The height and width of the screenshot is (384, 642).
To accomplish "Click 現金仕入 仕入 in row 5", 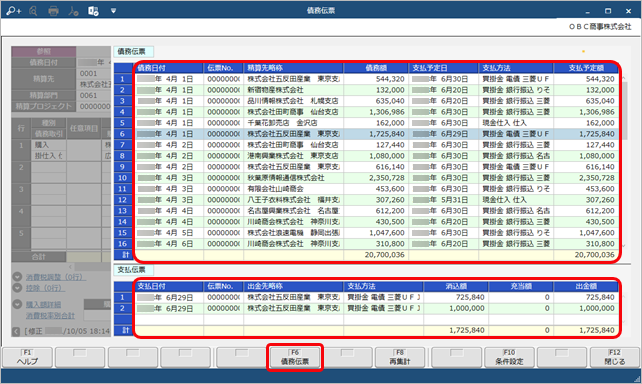I will point(515,123).
